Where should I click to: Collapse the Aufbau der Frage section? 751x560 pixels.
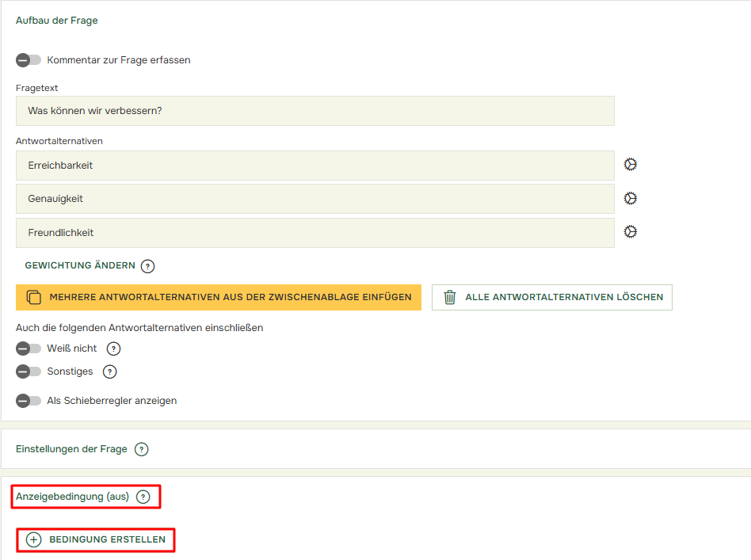(57, 21)
